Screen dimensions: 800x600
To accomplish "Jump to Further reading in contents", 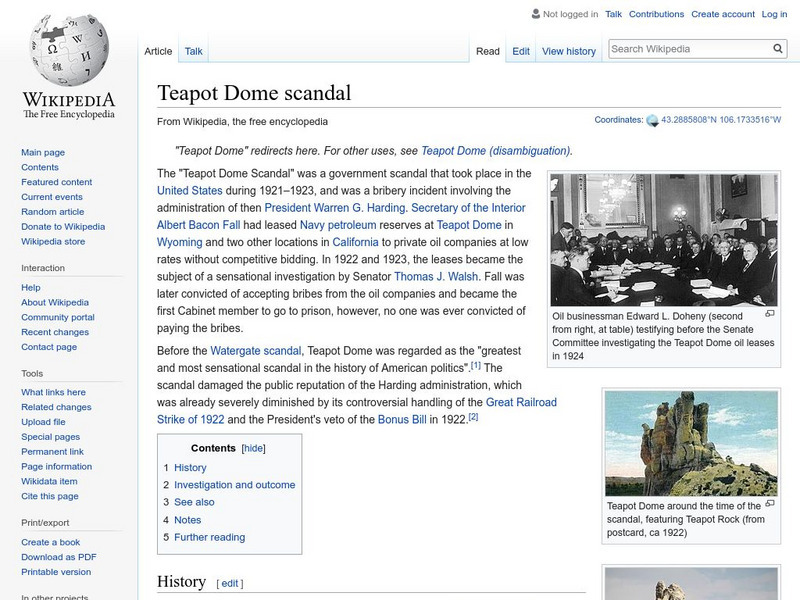I will point(210,537).
